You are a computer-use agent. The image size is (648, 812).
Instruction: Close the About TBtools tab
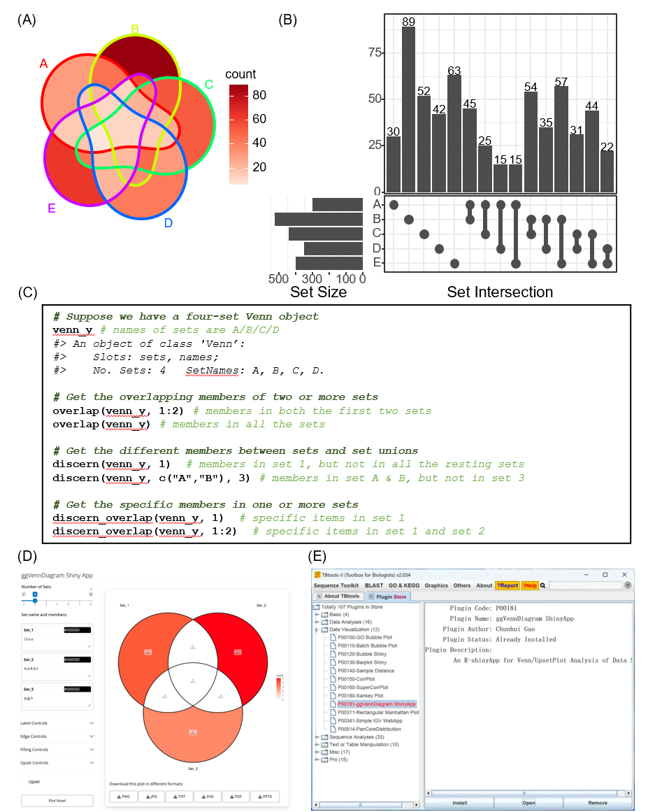click(x=319, y=597)
